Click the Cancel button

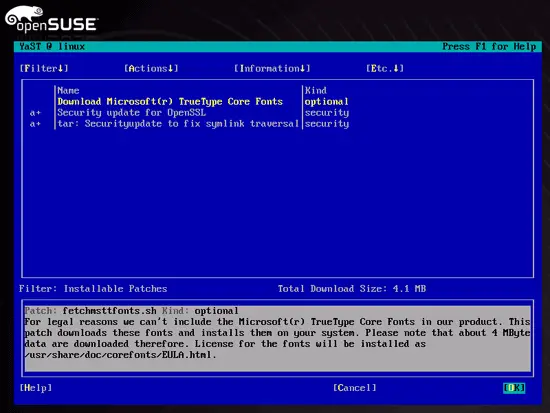tap(355, 388)
